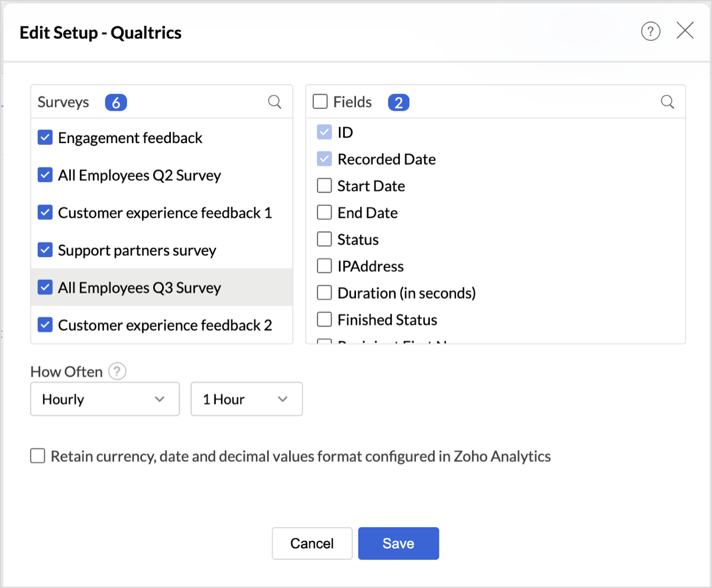This screenshot has height=588, width=712.
Task: Save the Qualtrics setup
Action: pos(399,544)
